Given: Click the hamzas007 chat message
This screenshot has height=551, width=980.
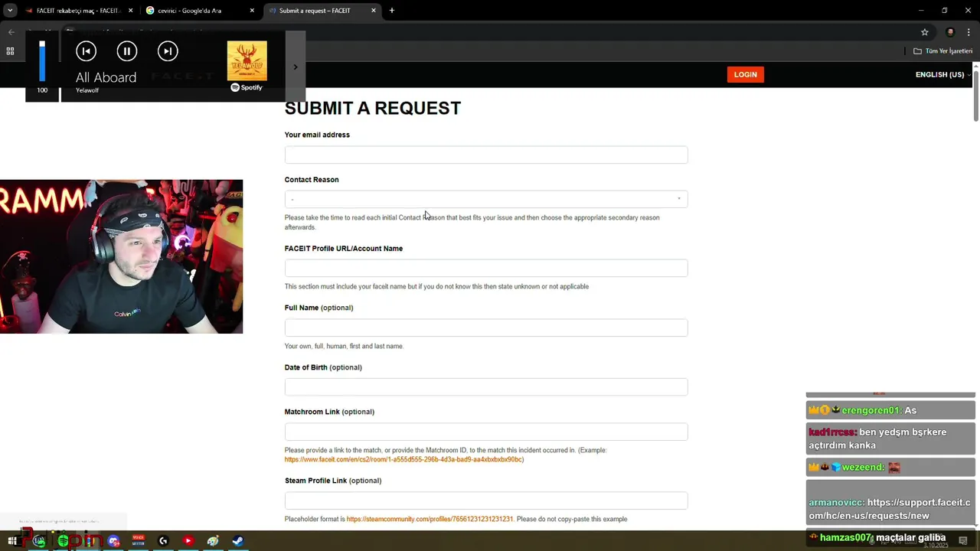Looking at the screenshot, I should 890,538.
